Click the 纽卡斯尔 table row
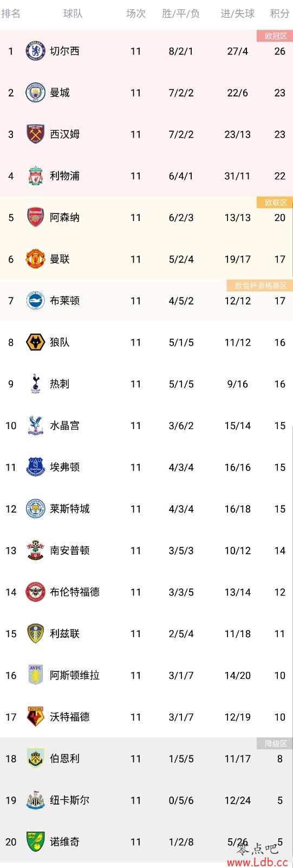The height and width of the screenshot is (868, 293). pos(146,800)
